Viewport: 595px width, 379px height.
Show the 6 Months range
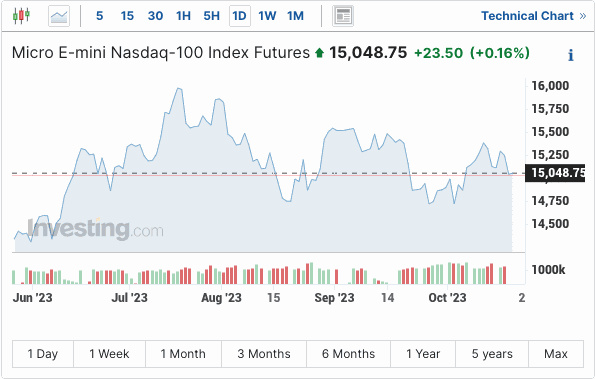coord(348,354)
